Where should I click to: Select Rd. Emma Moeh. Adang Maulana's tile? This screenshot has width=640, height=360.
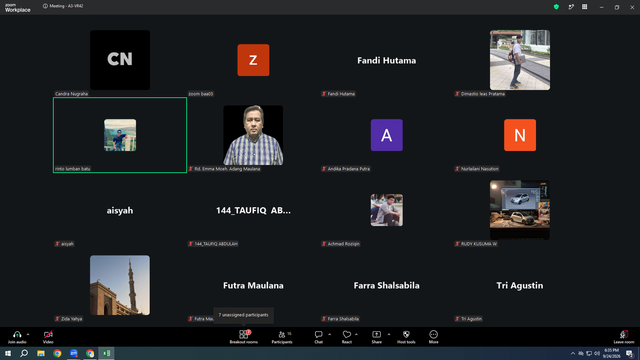coord(253,135)
